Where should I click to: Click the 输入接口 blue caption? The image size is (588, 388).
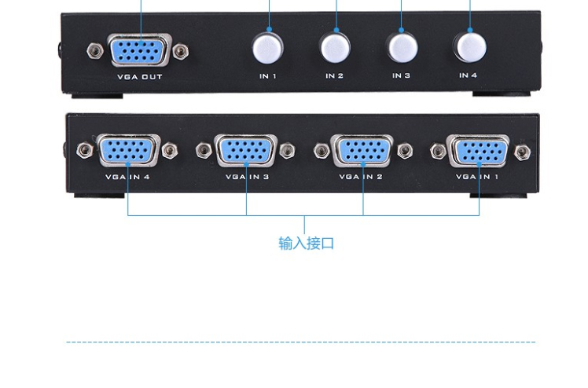(x=307, y=243)
